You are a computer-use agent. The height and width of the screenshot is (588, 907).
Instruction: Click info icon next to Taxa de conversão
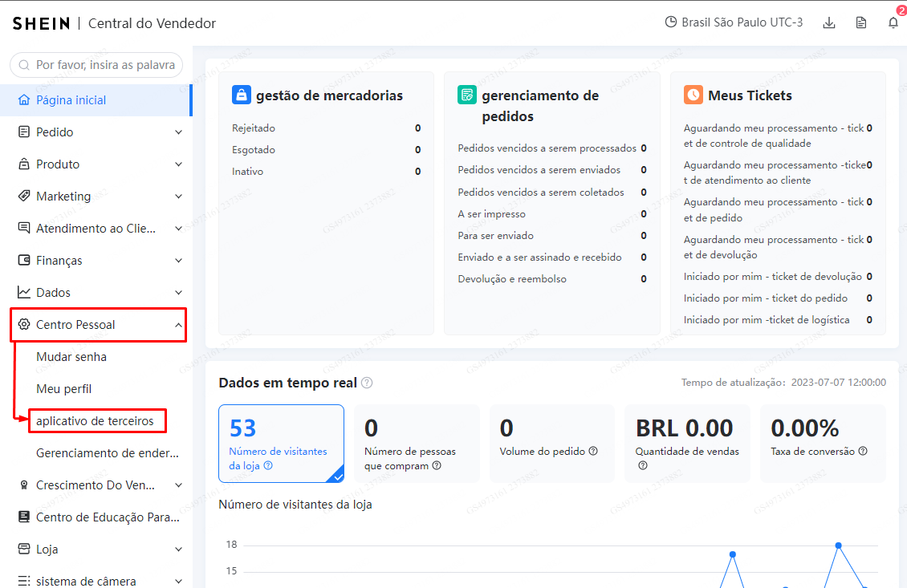point(863,451)
